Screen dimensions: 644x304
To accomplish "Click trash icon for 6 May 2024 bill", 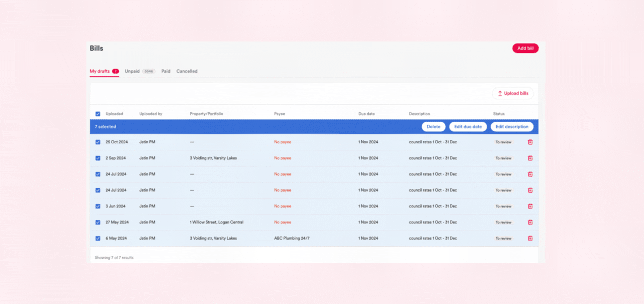I will [x=530, y=238].
